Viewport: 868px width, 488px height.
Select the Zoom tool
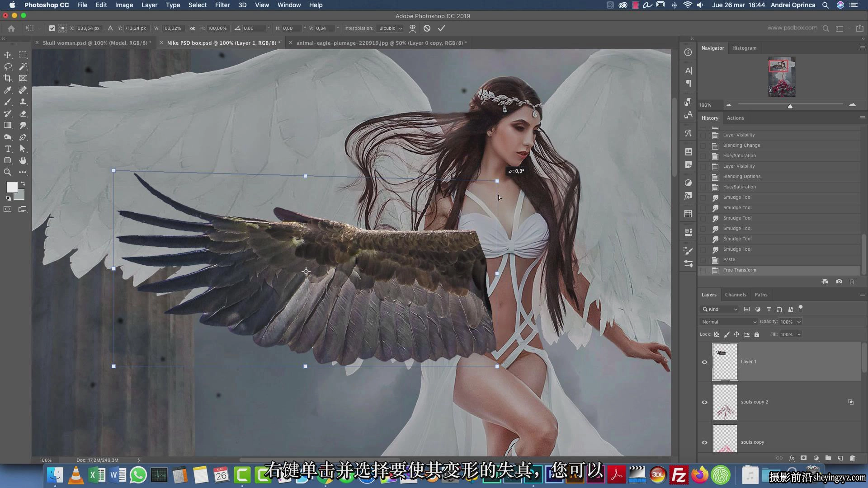(x=8, y=172)
